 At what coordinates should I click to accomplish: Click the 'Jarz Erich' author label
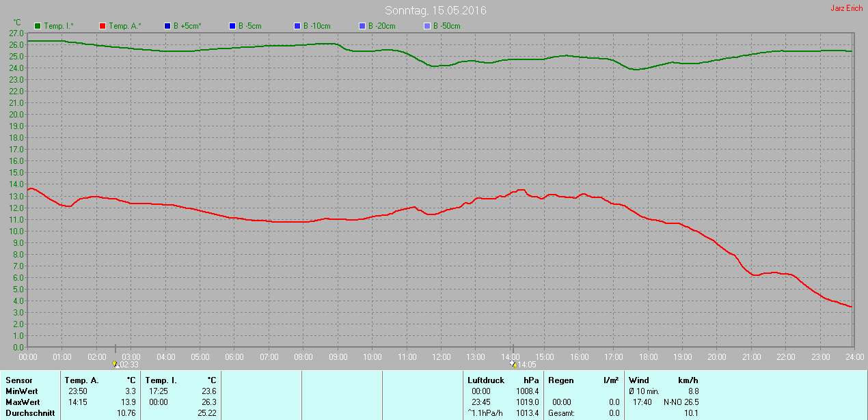click(x=846, y=8)
